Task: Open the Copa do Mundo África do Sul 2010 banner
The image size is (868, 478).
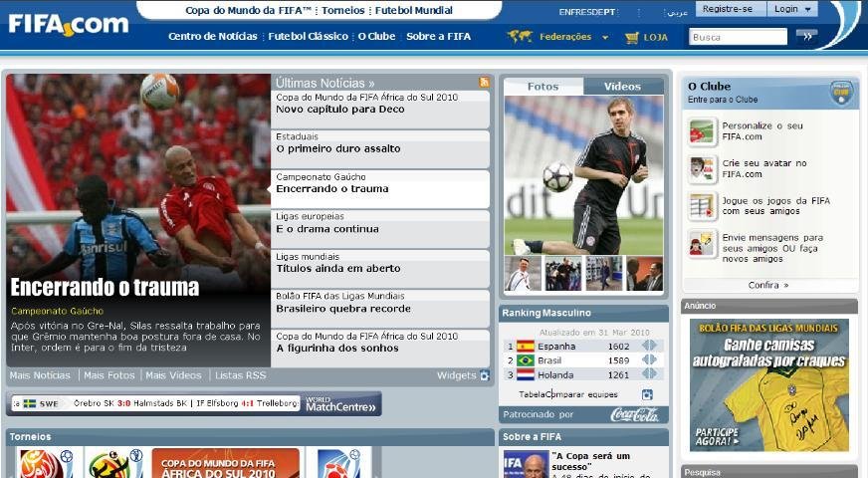Action: click(225, 463)
